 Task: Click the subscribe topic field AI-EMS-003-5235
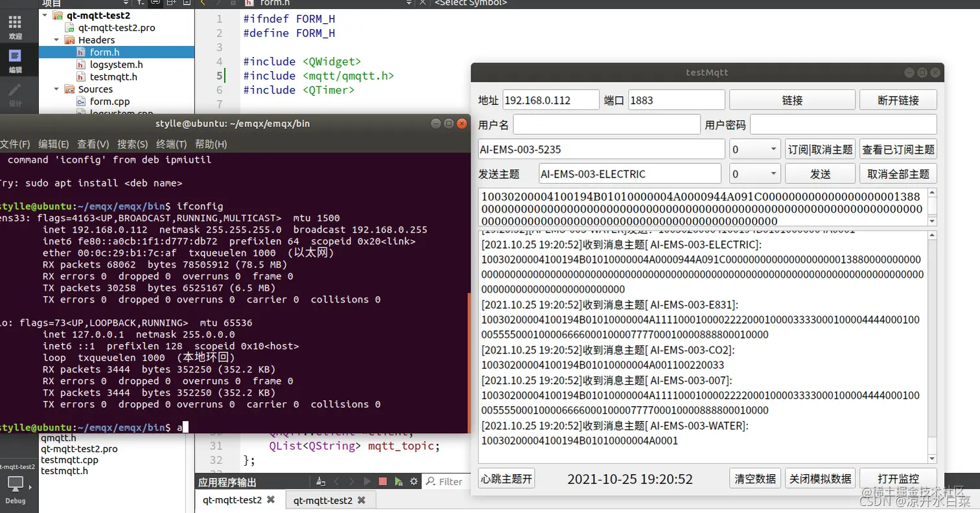tap(601, 149)
